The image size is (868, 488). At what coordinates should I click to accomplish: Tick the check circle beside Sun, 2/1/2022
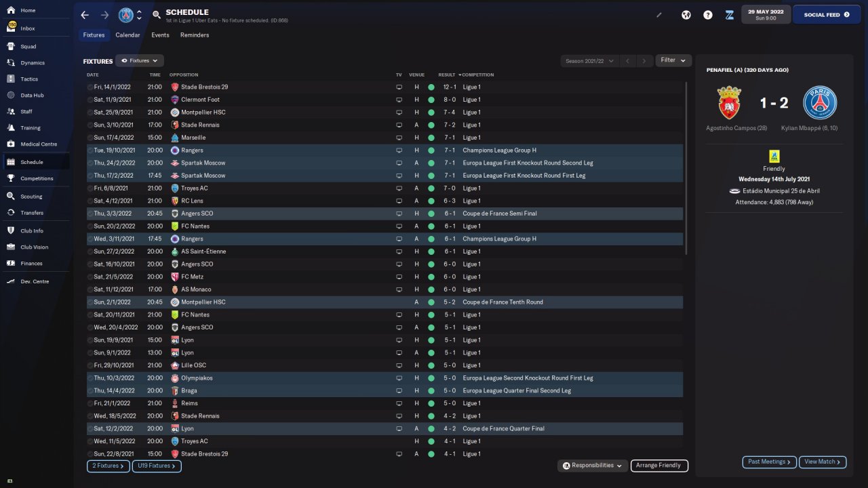tap(90, 302)
